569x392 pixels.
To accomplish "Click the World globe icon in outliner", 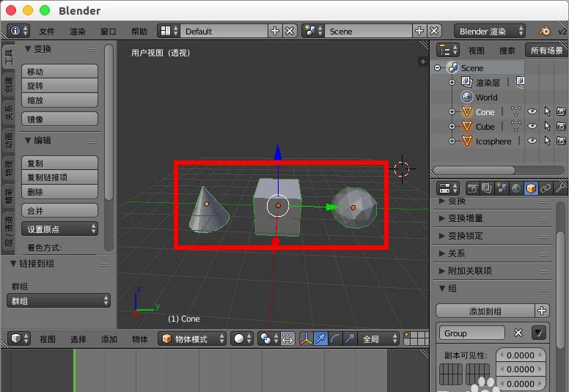I will click(x=467, y=97).
